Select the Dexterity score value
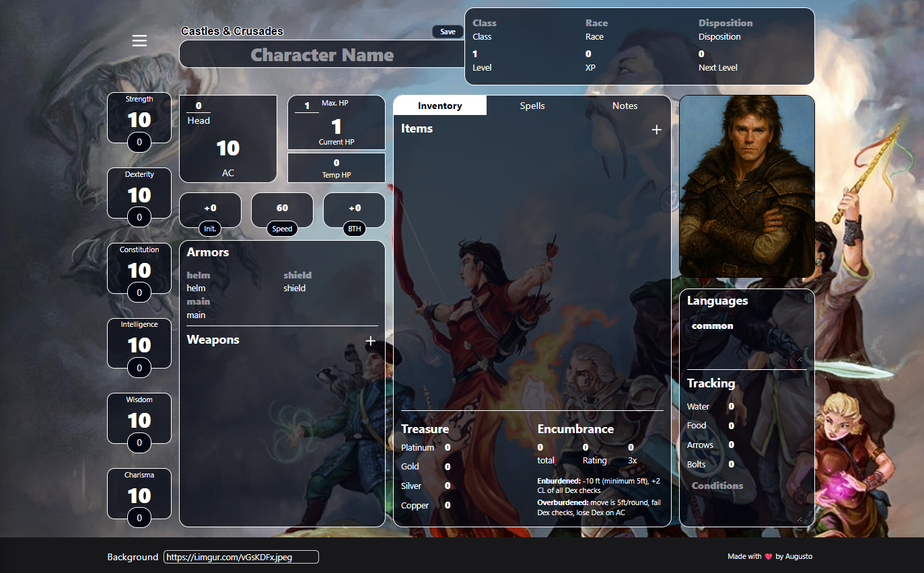 point(139,195)
